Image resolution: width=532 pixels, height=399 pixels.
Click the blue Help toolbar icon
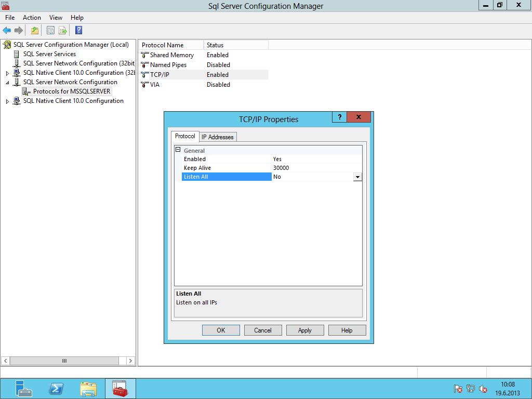pyautogui.click(x=79, y=30)
